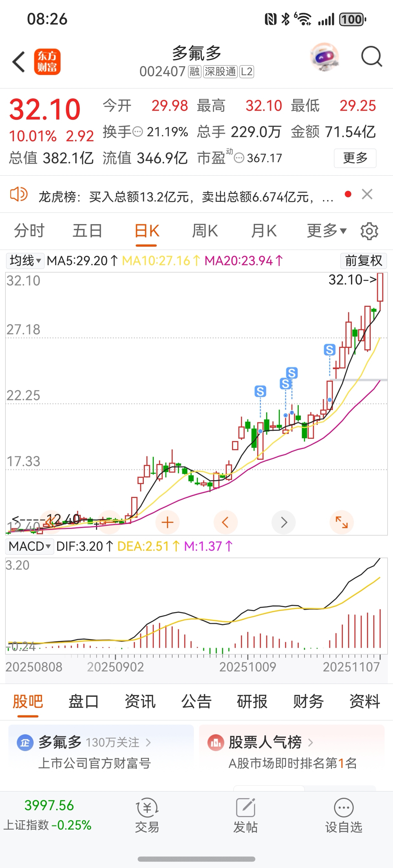393x868 pixels.
Task: Open the MACD indicator dropdown
Action: [30, 546]
